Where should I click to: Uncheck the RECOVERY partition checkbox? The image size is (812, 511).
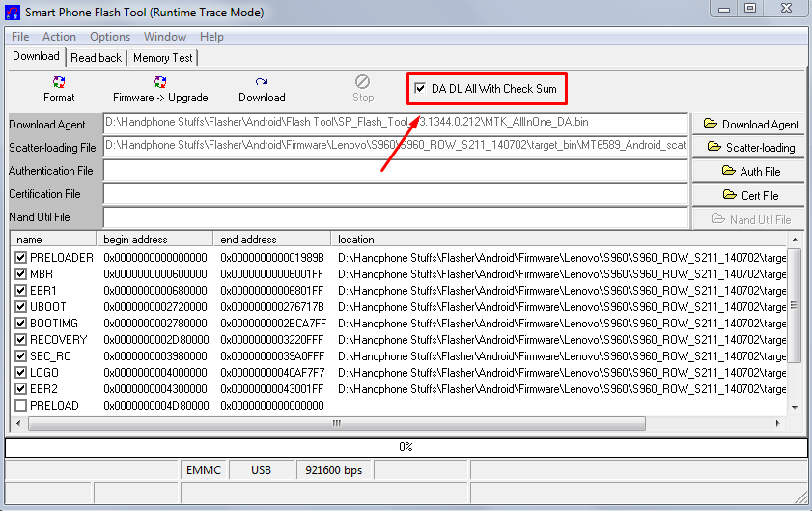point(20,340)
